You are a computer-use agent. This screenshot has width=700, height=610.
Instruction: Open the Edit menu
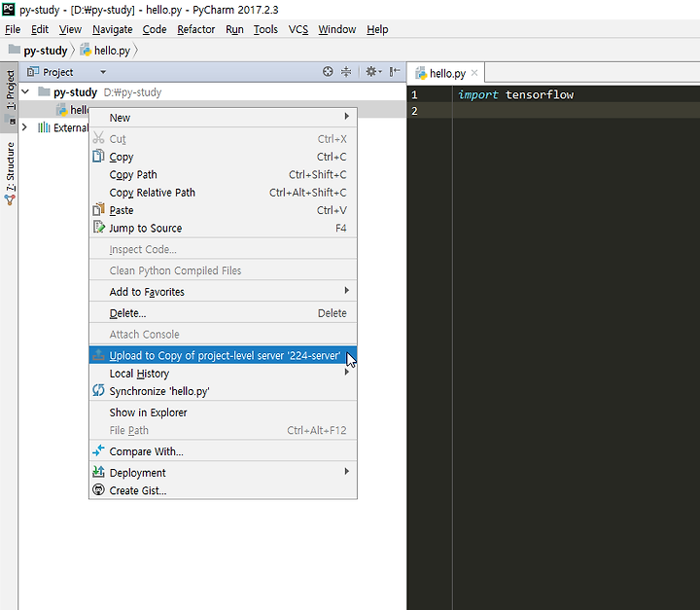pyautogui.click(x=40, y=29)
